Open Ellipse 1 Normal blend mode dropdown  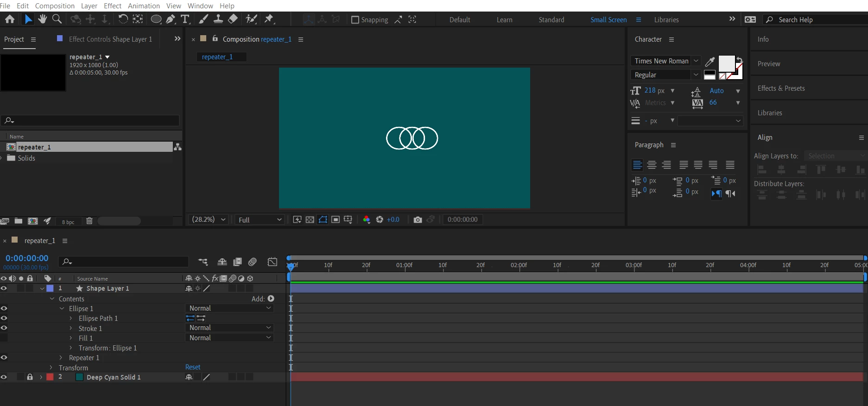[x=230, y=308]
